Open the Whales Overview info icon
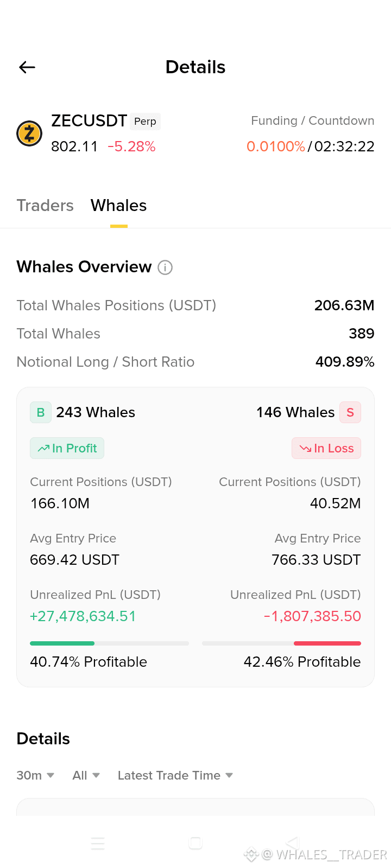This screenshot has height=868, width=391. [165, 267]
